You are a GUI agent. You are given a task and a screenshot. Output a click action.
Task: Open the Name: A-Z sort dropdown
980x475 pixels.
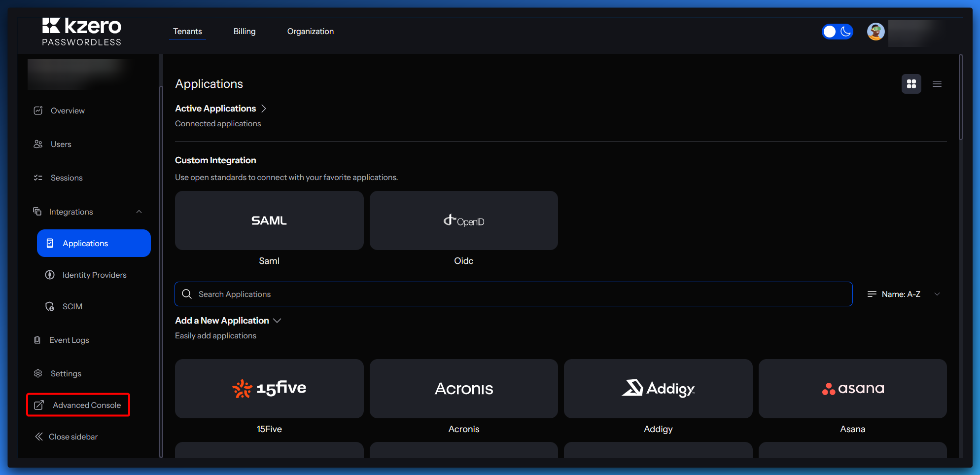903,294
